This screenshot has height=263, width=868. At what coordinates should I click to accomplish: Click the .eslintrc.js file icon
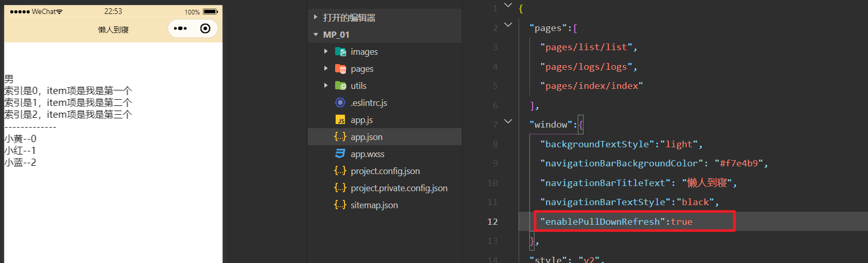[340, 102]
